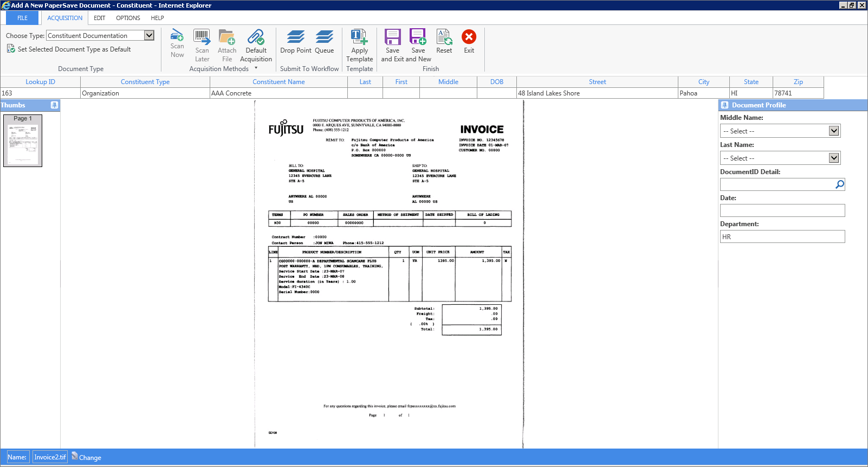Click Save and New icon
The height and width of the screenshot is (467, 868).
click(418, 37)
